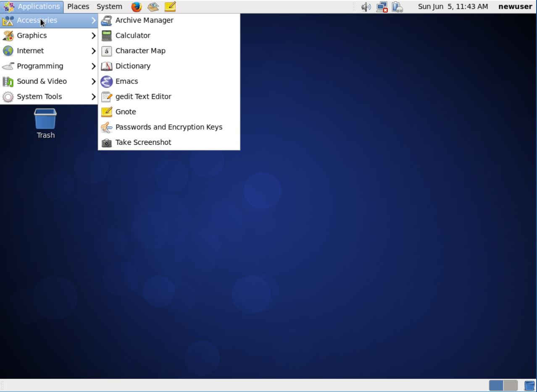Screen dimensions: 537x392
Task: Click the Applications menu foot icon
Action: pos(9,7)
